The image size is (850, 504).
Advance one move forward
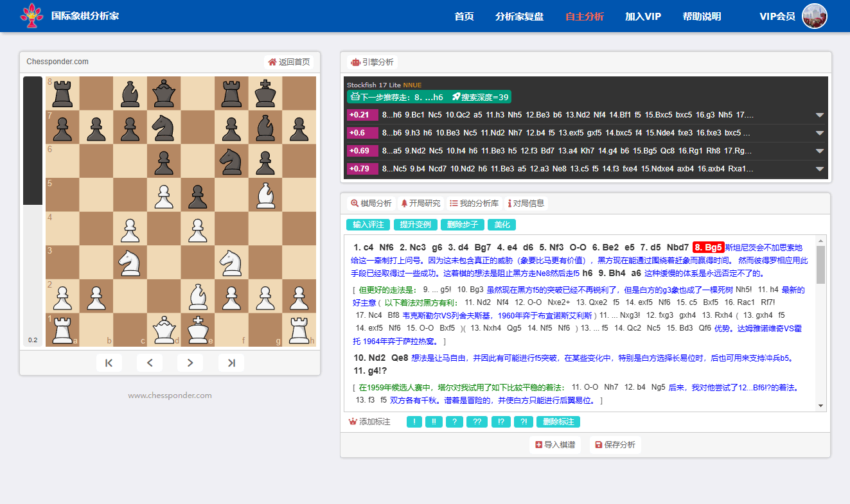[x=190, y=363]
